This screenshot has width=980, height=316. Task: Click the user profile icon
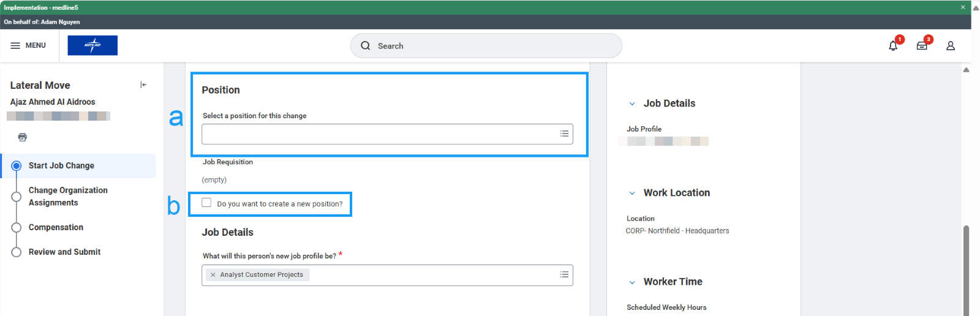point(950,46)
